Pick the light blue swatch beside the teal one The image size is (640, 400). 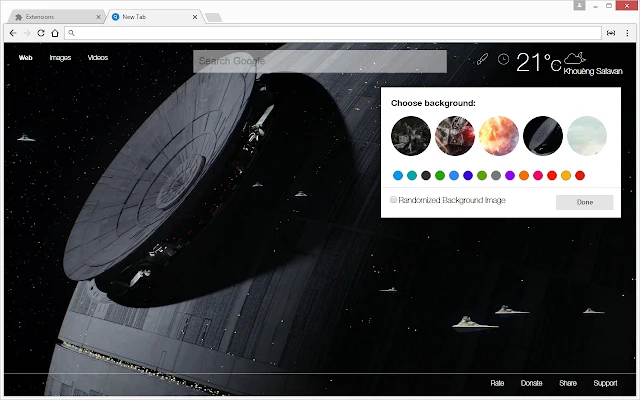[398, 176]
